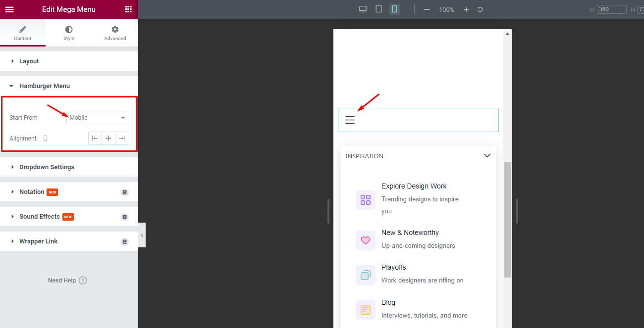
Task: Switch to the Style tab
Action: pos(69,33)
